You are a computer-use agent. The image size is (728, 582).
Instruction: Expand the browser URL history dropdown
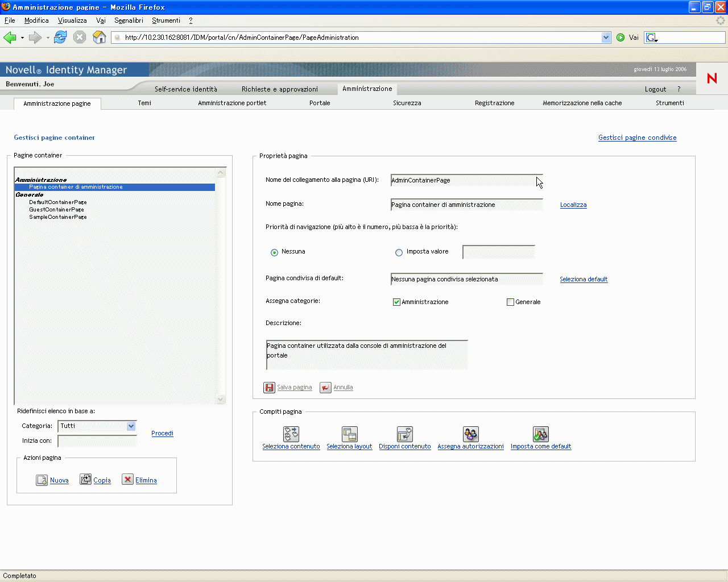606,38
